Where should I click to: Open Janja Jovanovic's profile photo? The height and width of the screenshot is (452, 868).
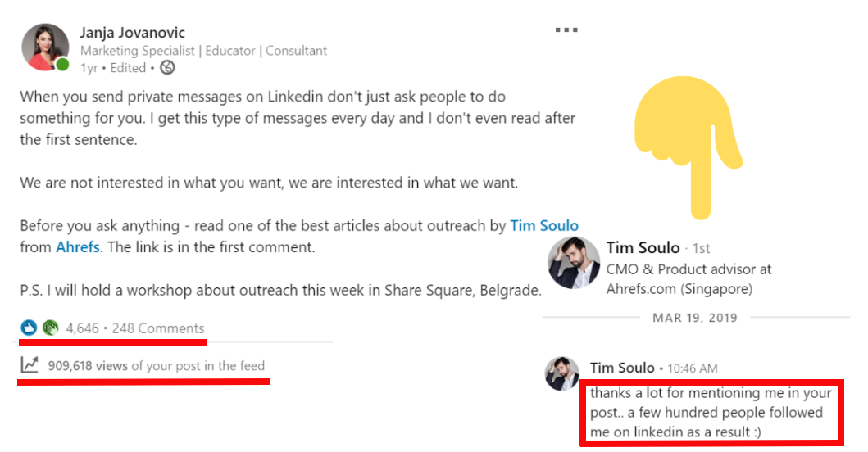44,47
